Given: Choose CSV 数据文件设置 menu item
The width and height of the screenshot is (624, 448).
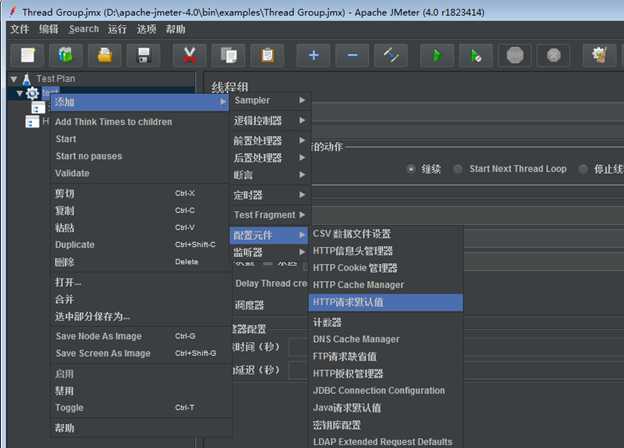Looking at the screenshot, I should [386, 234].
